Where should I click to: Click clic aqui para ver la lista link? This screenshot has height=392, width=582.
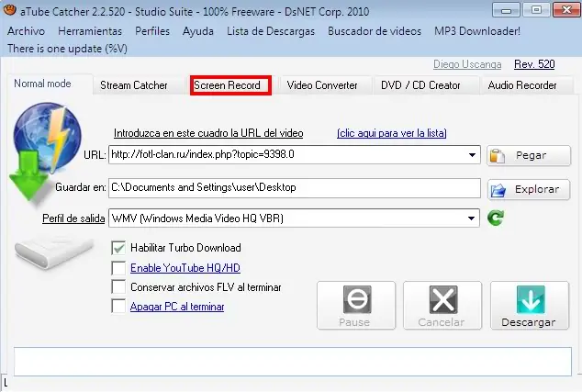coord(392,133)
